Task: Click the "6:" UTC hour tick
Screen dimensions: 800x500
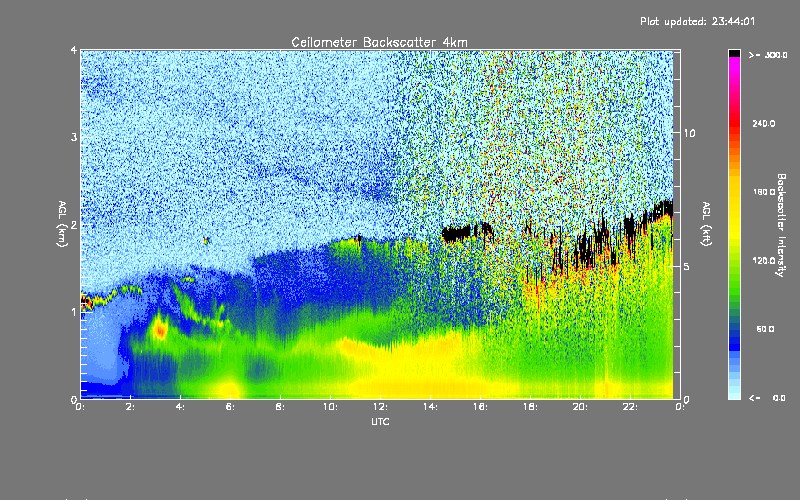Action: (x=231, y=407)
